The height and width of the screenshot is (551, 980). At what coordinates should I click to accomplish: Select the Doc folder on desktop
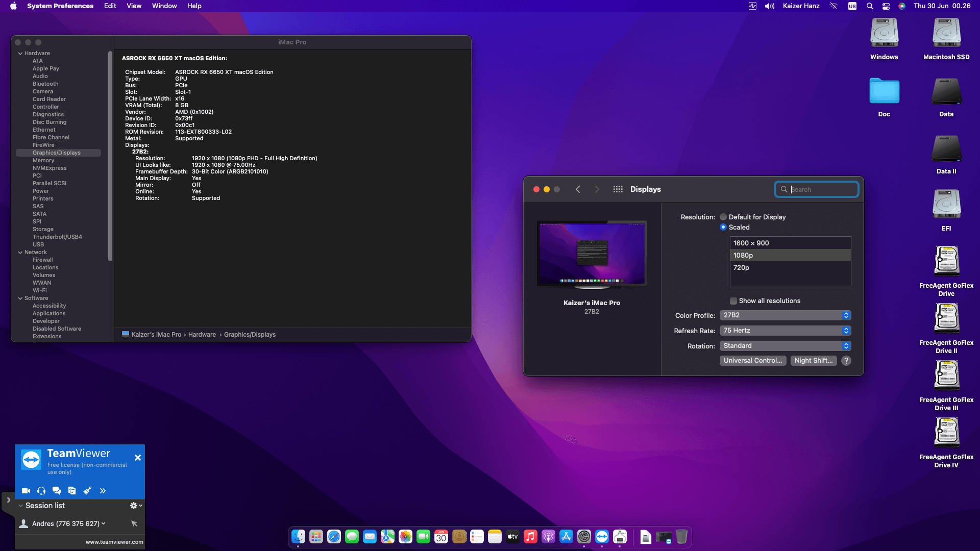(884, 97)
